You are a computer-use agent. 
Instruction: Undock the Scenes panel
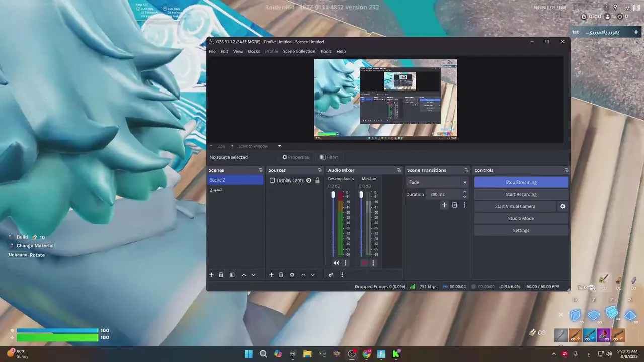(x=260, y=170)
